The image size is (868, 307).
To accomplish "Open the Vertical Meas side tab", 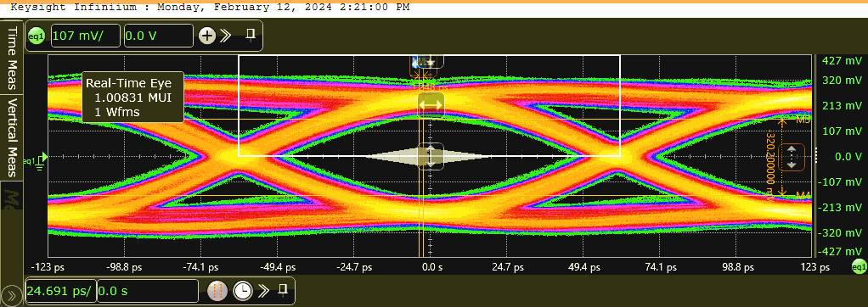I will coord(12,137).
